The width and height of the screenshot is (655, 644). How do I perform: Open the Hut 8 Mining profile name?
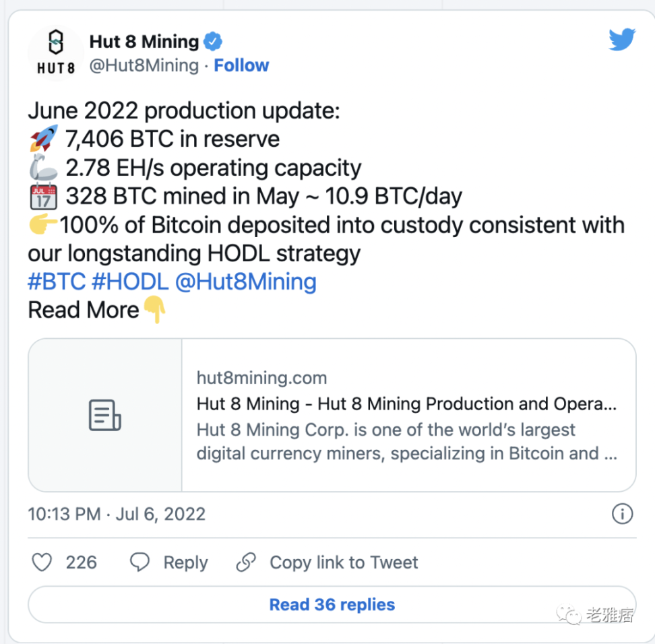[144, 41]
